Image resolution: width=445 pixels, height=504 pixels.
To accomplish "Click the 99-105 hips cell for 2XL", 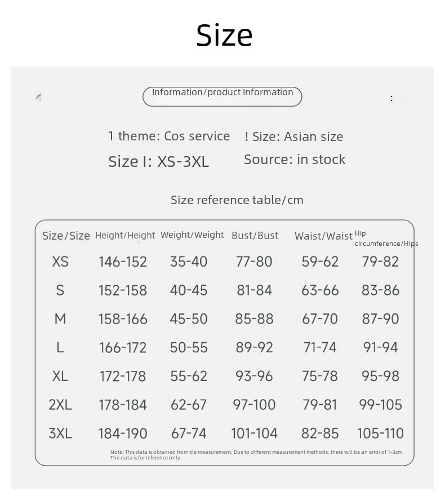I will (x=381, y=405).
